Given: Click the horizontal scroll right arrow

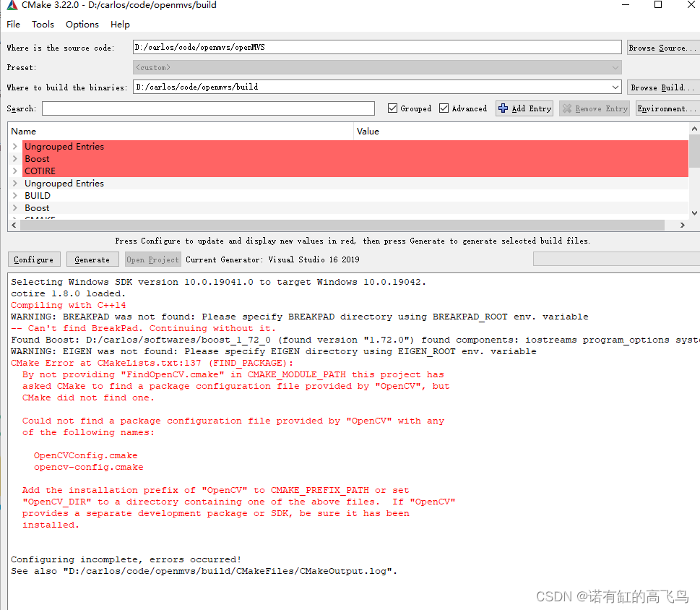Looking at the screenshot, I should click(682, 225).
